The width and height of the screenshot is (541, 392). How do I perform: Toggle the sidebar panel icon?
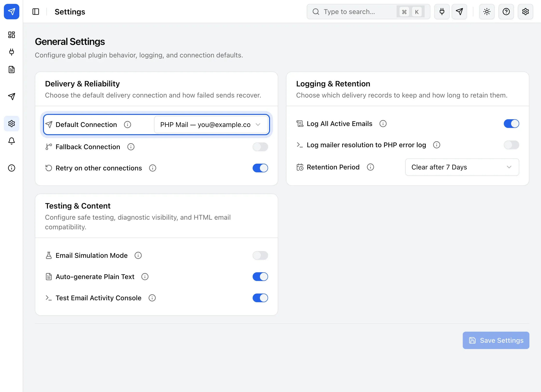[x=36, y=12]
